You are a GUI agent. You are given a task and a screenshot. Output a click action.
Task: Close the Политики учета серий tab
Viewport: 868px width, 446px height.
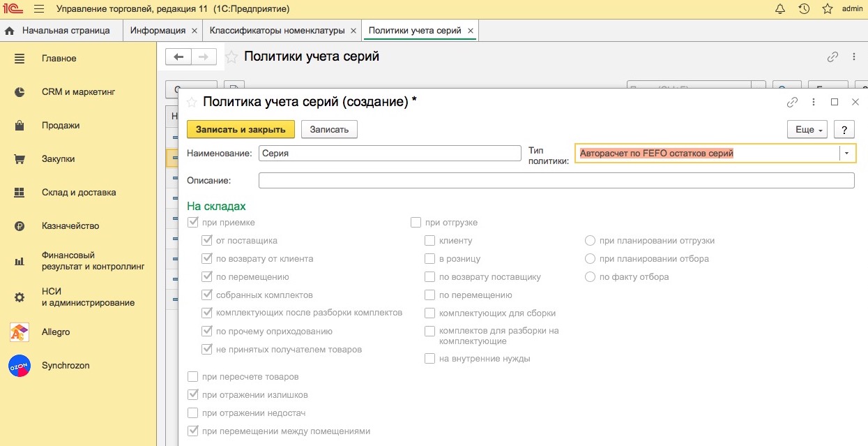[x=471, y=31]
